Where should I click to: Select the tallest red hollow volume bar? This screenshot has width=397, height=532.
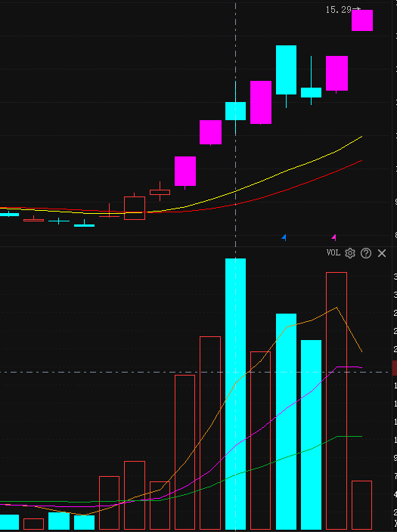click(x=337, y=401)
